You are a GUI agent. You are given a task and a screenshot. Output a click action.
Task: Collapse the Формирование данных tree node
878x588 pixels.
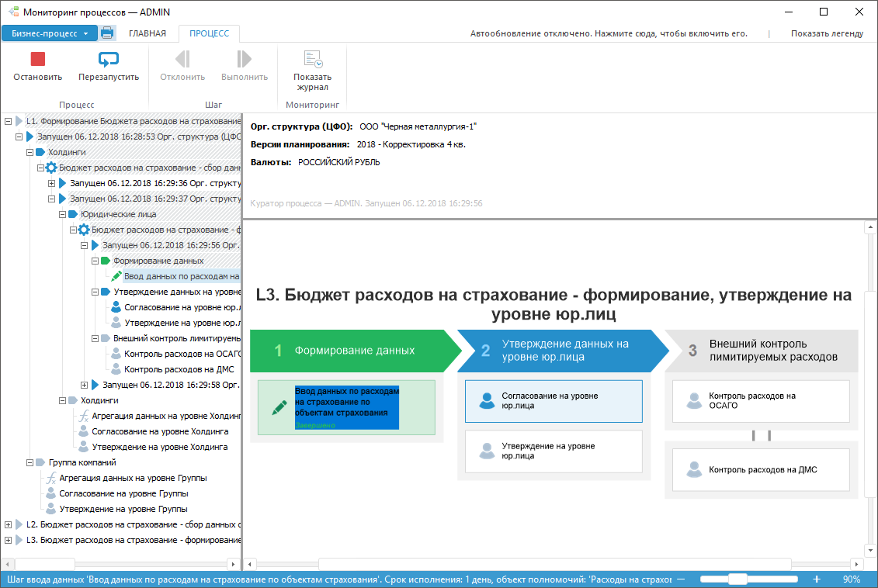95,261
